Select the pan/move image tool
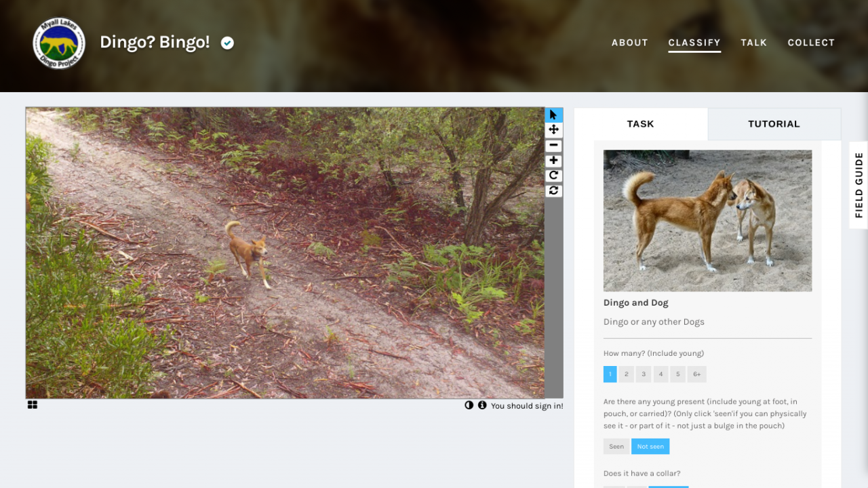868x488 pixels. 553,129
